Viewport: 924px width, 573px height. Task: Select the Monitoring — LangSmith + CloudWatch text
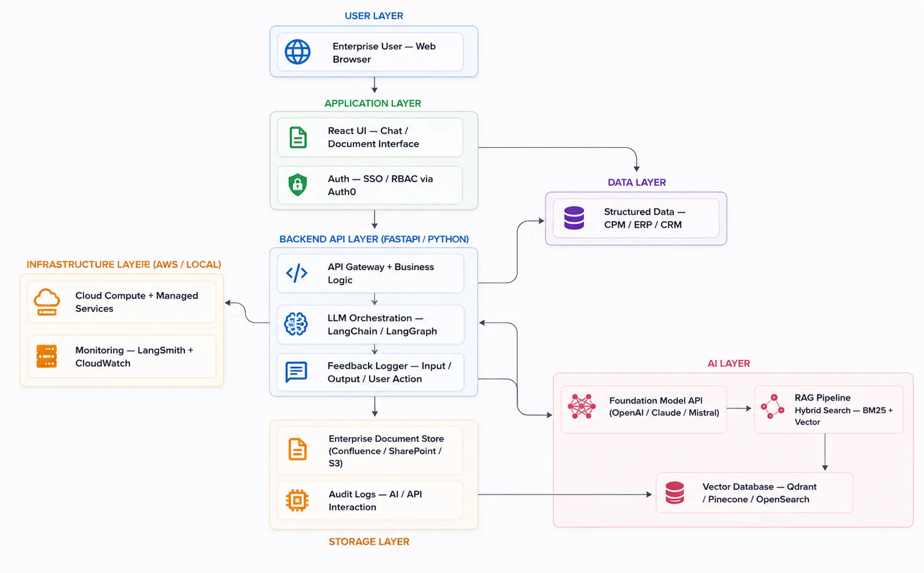[x=134, y=357]
